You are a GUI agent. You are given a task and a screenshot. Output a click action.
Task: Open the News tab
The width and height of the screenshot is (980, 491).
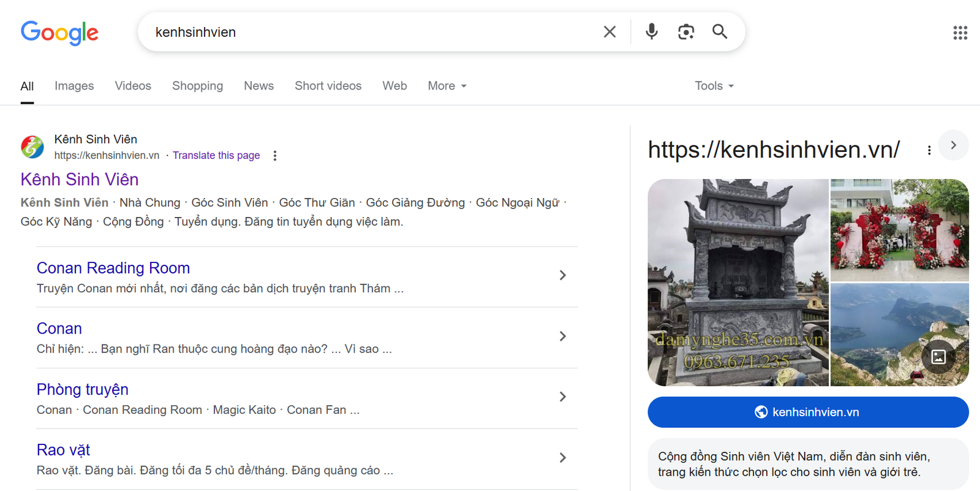[258, 86]
